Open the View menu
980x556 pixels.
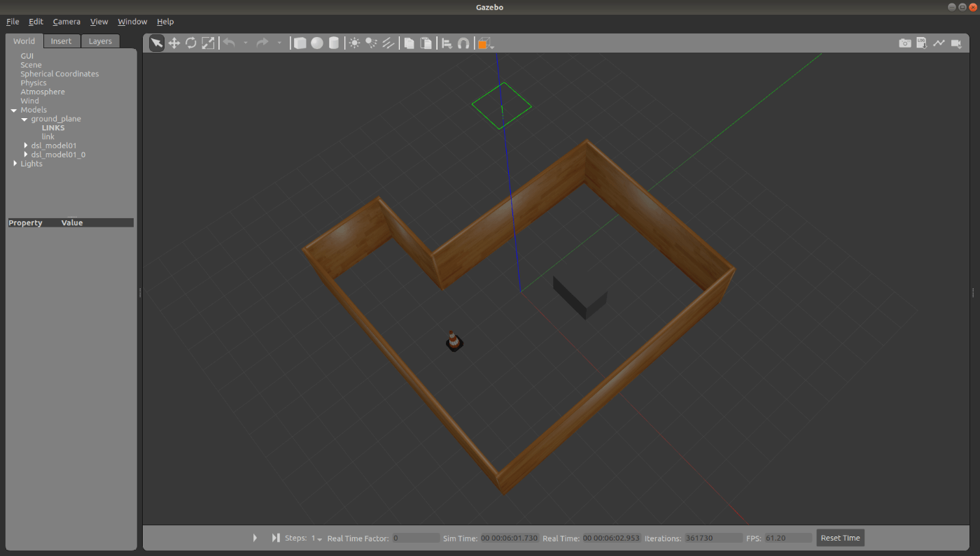tap(99, 22)
